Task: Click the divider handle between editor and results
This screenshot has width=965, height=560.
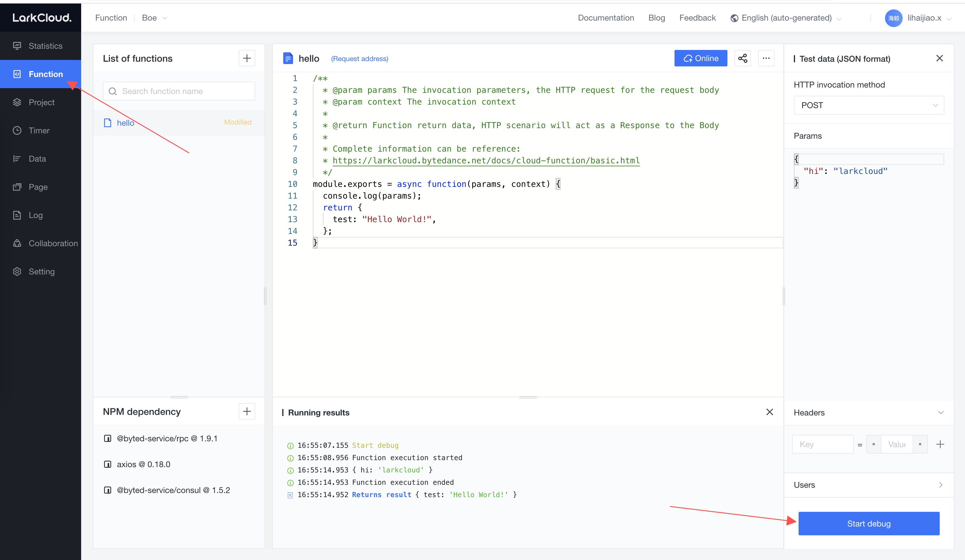Action: coord(528,397)
